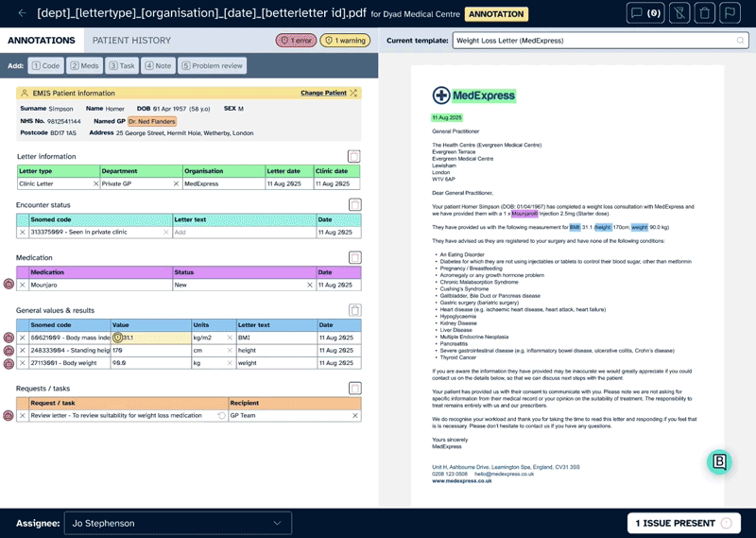The height and width of the screenshot is (538, 756).
Task: Click the red icon beside Standing height row
Action: tap(9, 350)
